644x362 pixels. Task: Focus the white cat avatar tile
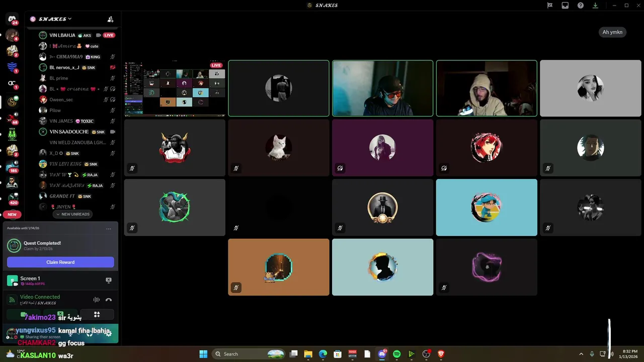coord(279,148)
